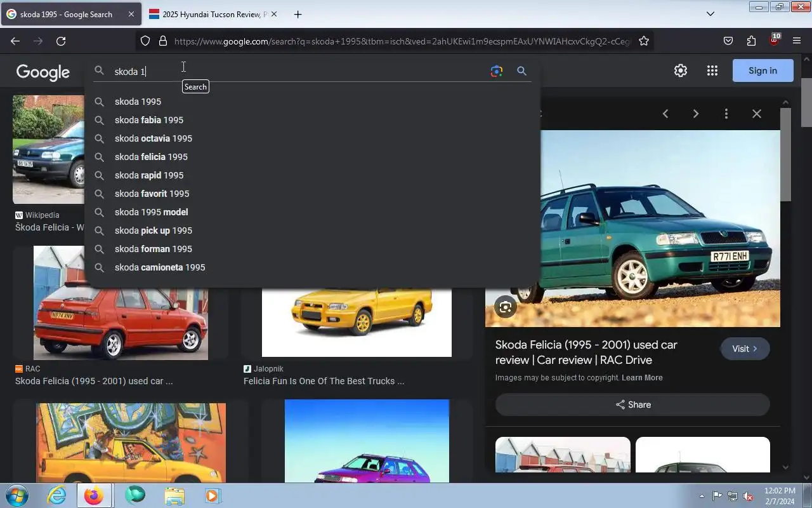Image resolution: width=812 pixels, height=508 pixels.
Task: Show the list of all tabs
Action: pos(710,14)
